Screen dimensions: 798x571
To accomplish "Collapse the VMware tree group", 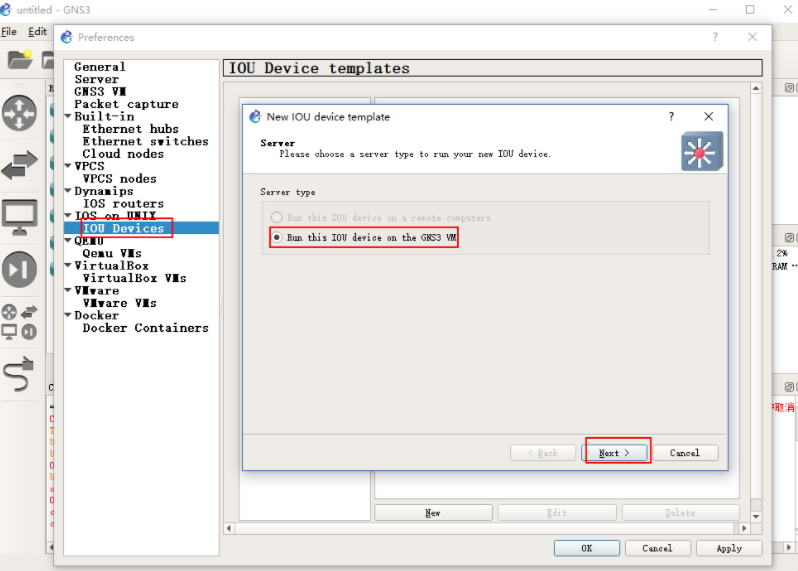I will [68, 290].
